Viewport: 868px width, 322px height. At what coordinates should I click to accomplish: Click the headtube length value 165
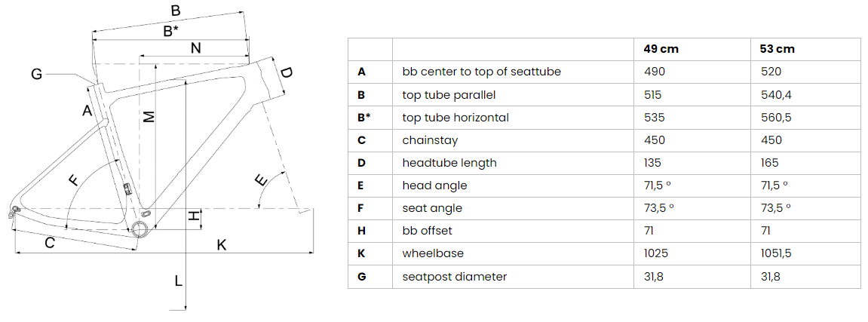click(770, 163)
